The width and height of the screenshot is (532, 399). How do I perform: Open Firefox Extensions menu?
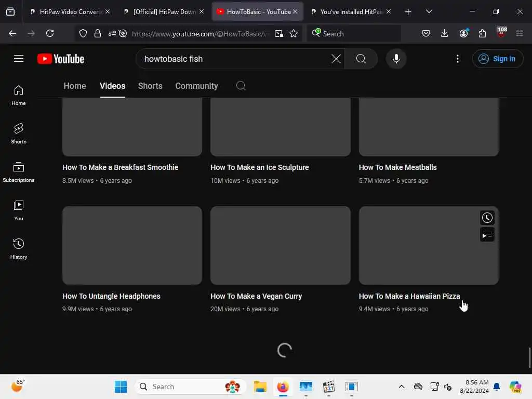(x=482, y=33)
